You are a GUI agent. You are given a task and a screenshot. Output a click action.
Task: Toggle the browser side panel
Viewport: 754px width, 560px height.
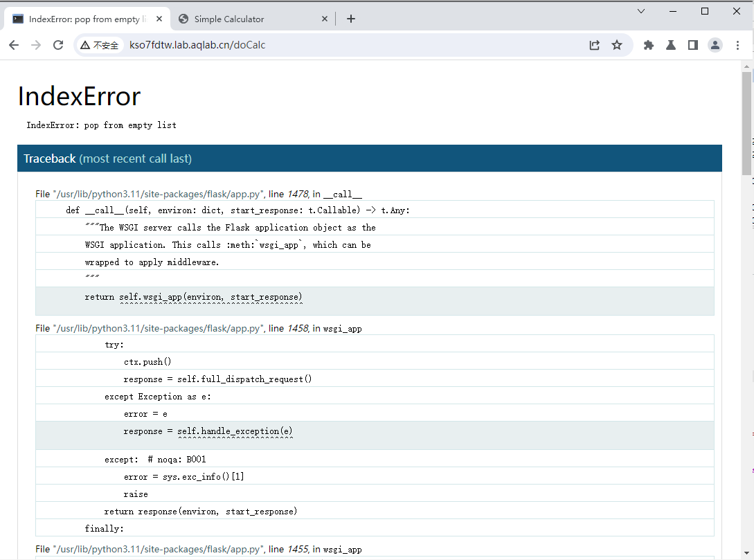(x=693, y=45)
